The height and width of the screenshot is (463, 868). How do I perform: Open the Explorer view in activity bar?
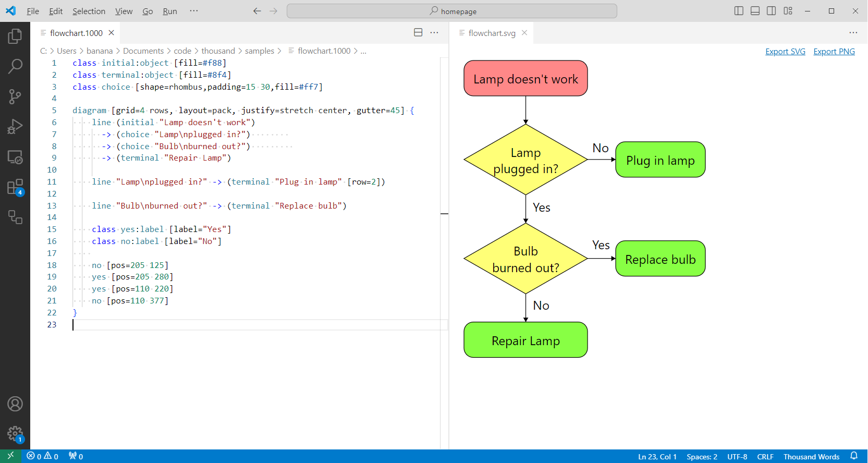[x=15, y=36]
